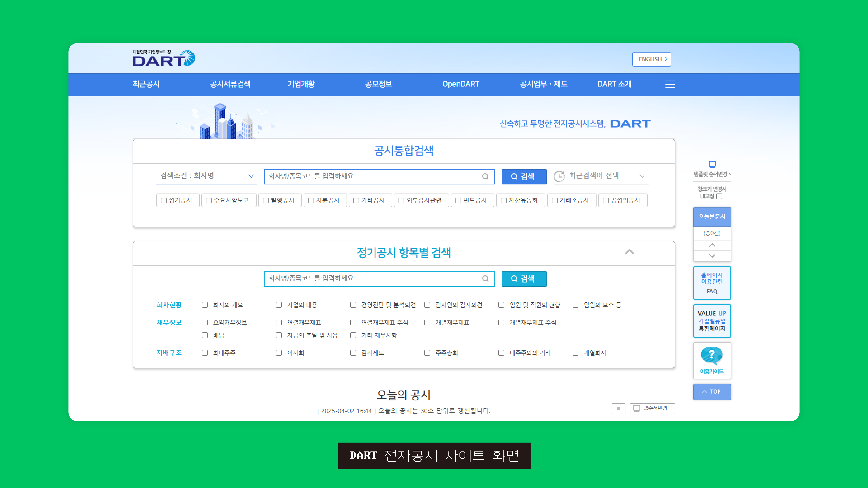Check the 대주주와의 거래 checkbox
Screen dimensions: 868x488
pyautogui.click(x=501, y=353)
